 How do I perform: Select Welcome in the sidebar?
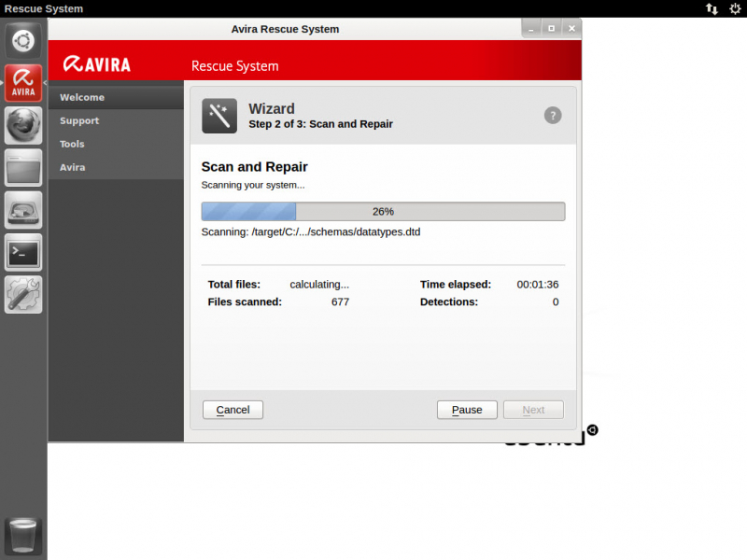pos(82,97)
